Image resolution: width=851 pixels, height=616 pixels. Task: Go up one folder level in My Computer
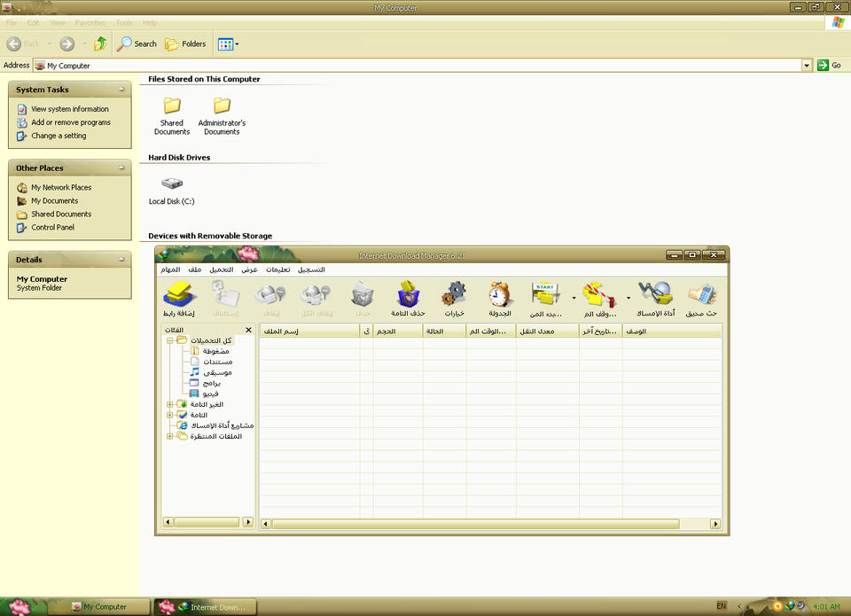[100, 43]
